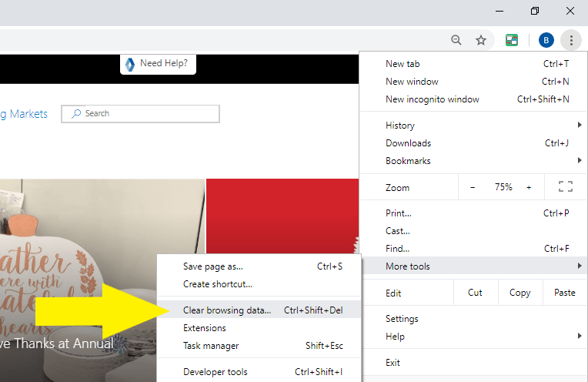Screen dimensions: 588x382
Task: Decrease zoom with the minus button
Action: point(473,187)
